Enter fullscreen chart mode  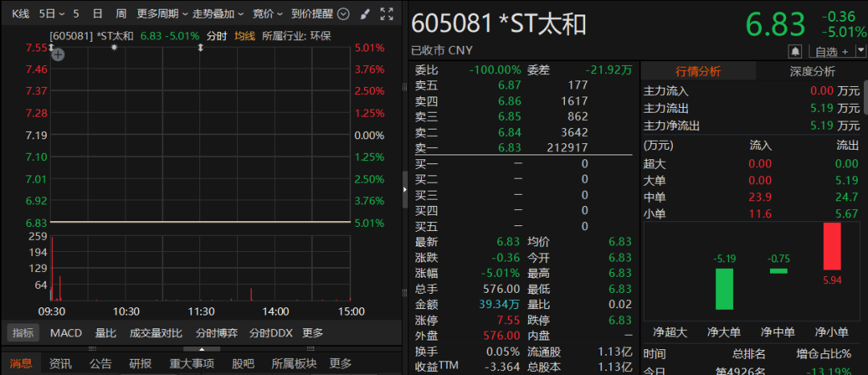[x=387, y=14]
